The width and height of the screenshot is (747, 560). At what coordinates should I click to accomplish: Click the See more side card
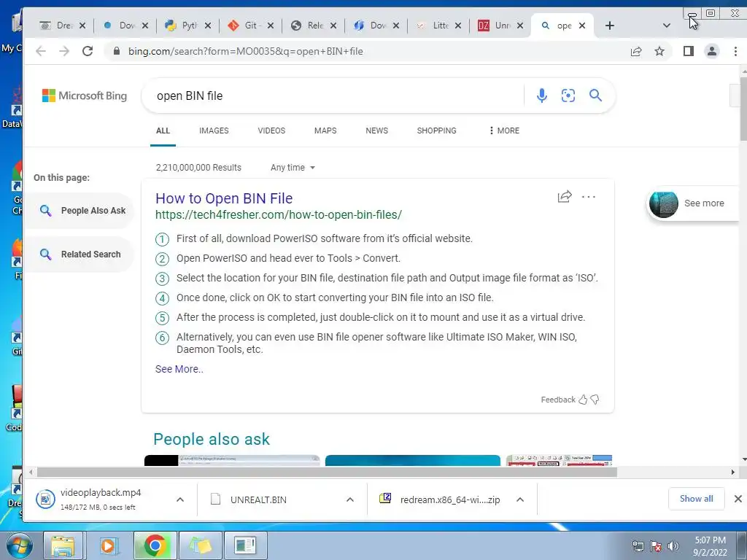[x=693, y=203]
